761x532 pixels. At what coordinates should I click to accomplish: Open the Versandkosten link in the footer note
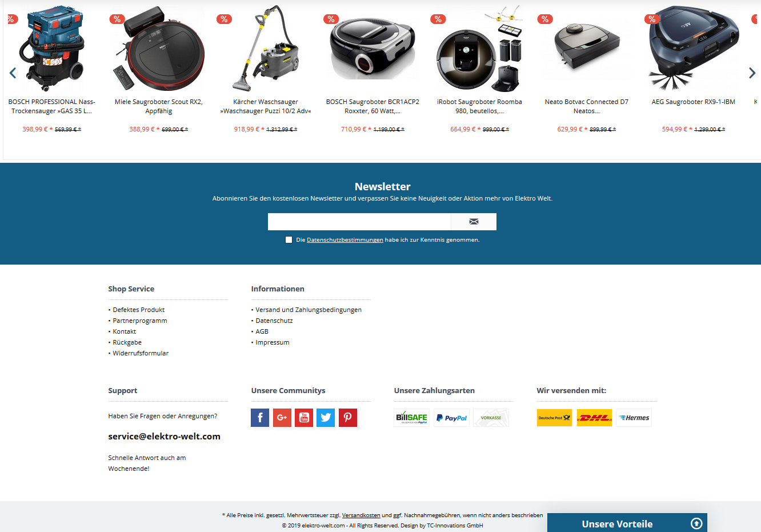click(361, 515)
